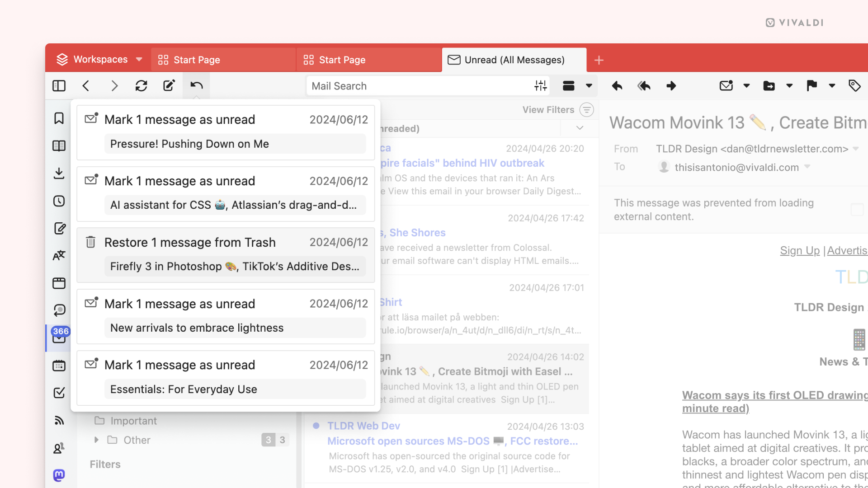
Task: Click the flag message icon in toolbar
Action: [x=812, y=85]
